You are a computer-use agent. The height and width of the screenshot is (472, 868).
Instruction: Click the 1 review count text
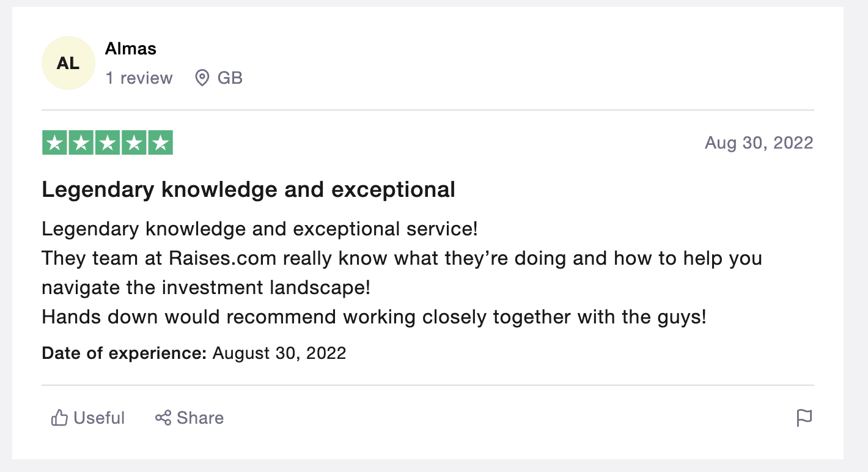pyautogui.click(x=139, y=78)
